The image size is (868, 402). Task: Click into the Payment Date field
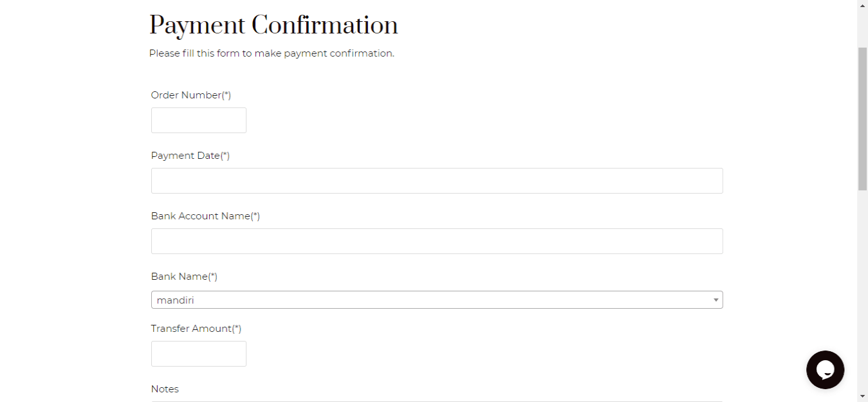click(437, 181)
